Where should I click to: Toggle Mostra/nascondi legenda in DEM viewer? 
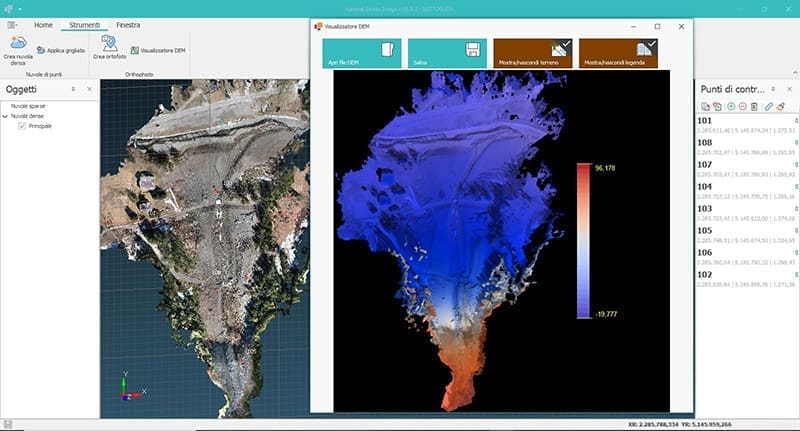pos(620,54)
